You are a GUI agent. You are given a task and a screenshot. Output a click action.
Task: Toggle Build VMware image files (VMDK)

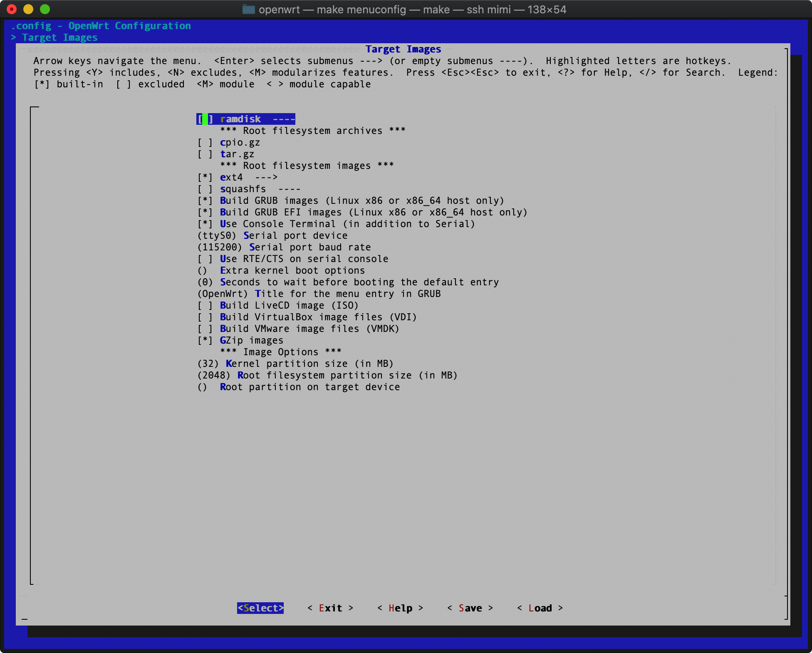[298, 329]
